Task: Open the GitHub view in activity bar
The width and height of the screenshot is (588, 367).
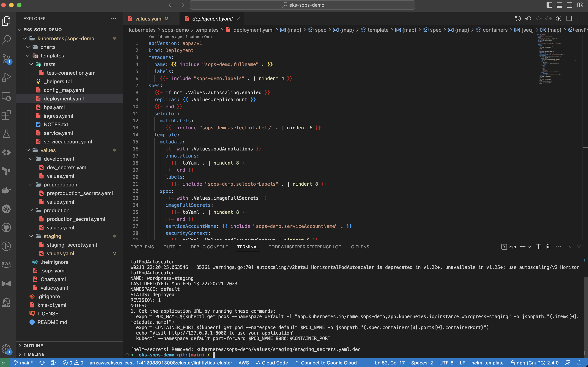Action: point(6,228)
